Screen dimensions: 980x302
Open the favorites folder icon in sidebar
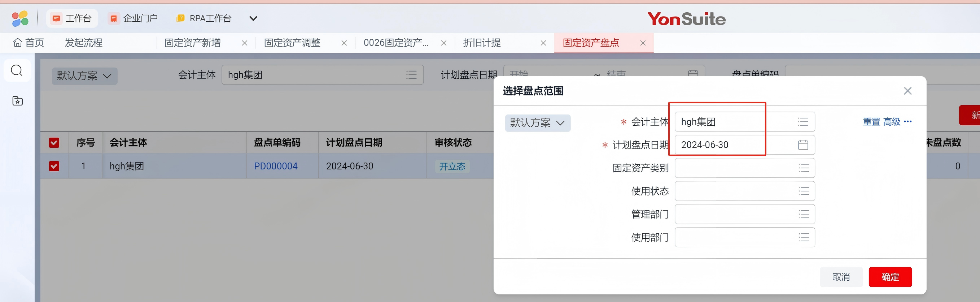coord(17,101)
